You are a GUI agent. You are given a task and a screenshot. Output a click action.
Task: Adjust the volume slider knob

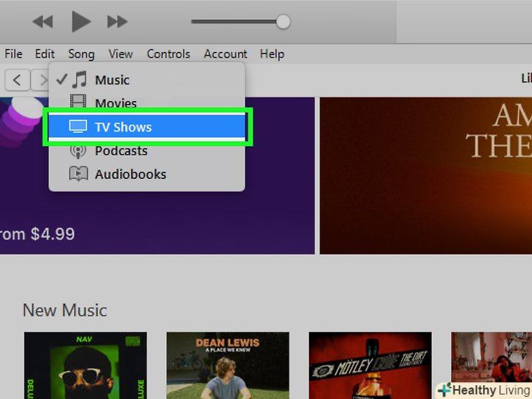tap(283, 22)
